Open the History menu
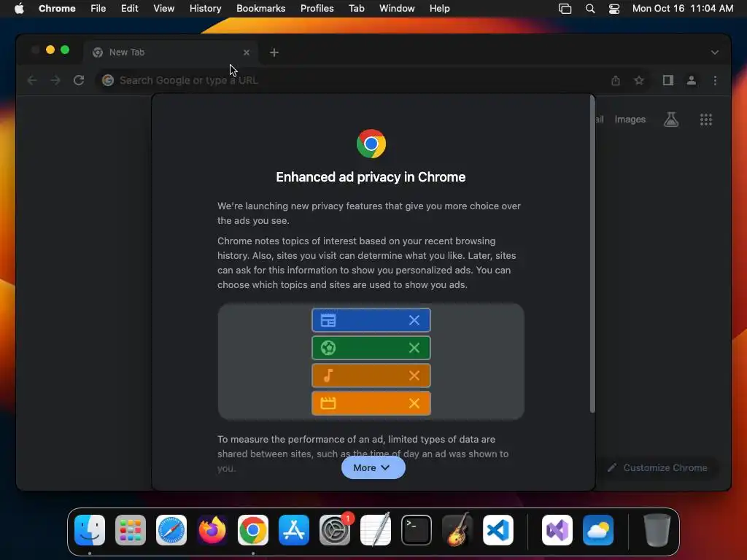747x560 pixels. (205, 9)
